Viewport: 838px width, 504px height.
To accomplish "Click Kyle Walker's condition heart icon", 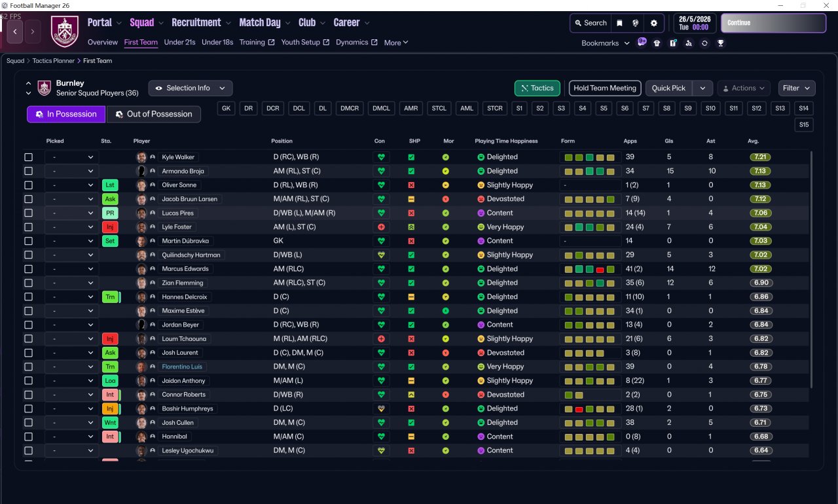I will [380, 157].
